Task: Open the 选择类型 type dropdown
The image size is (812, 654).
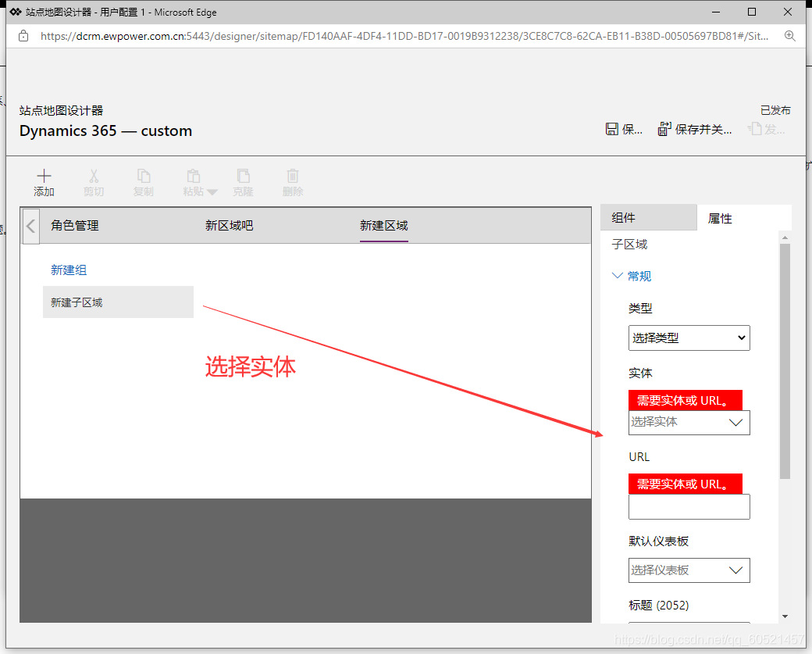Action: (689, 338)
